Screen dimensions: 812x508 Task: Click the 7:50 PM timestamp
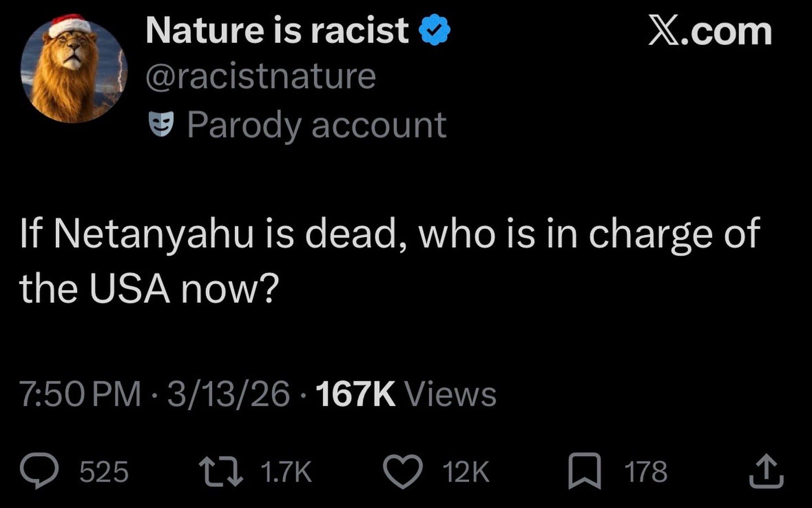point(80,394)
